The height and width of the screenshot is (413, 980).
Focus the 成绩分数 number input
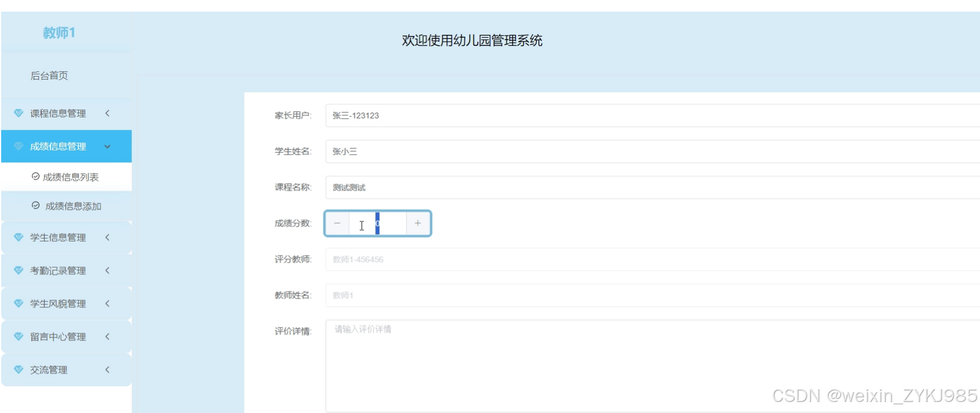(x=378, y=224)
